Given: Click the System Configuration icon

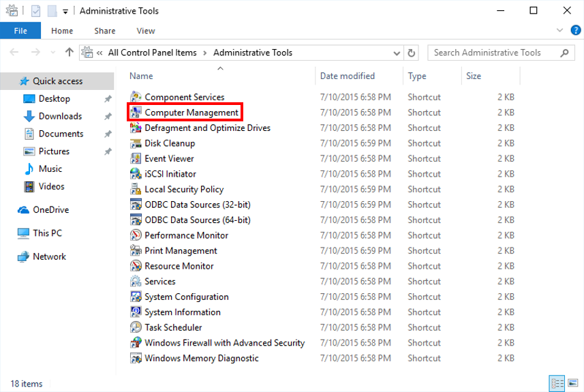Looking at the screenshot, I should 136,297.
